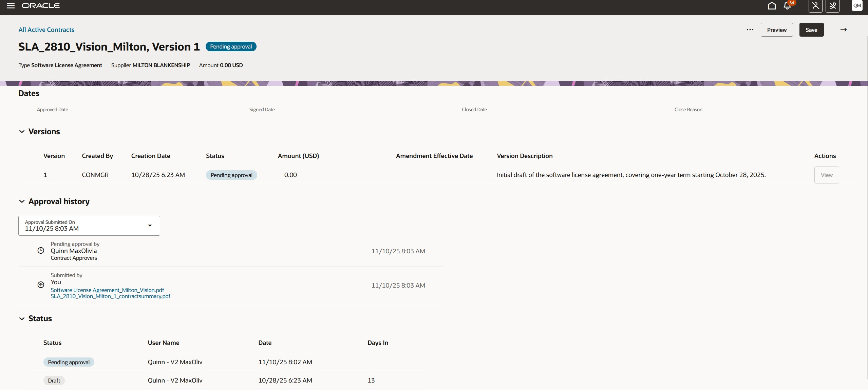Open the Approval Submitted On dropdown
868x390 pixels.
click(150, 226)
